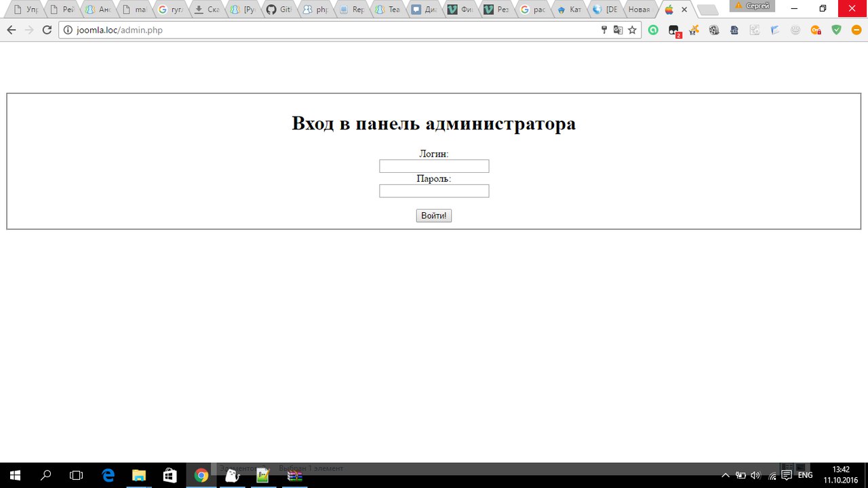Bookmark this page with the star icon
Viewport: 868px width, 488px height.
click(632, 30)
